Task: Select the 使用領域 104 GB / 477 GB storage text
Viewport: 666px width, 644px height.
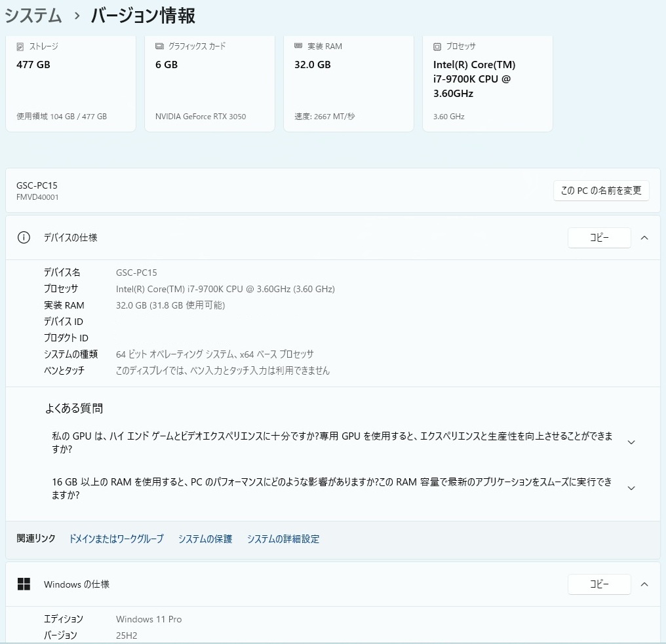Action: point(62,117)
